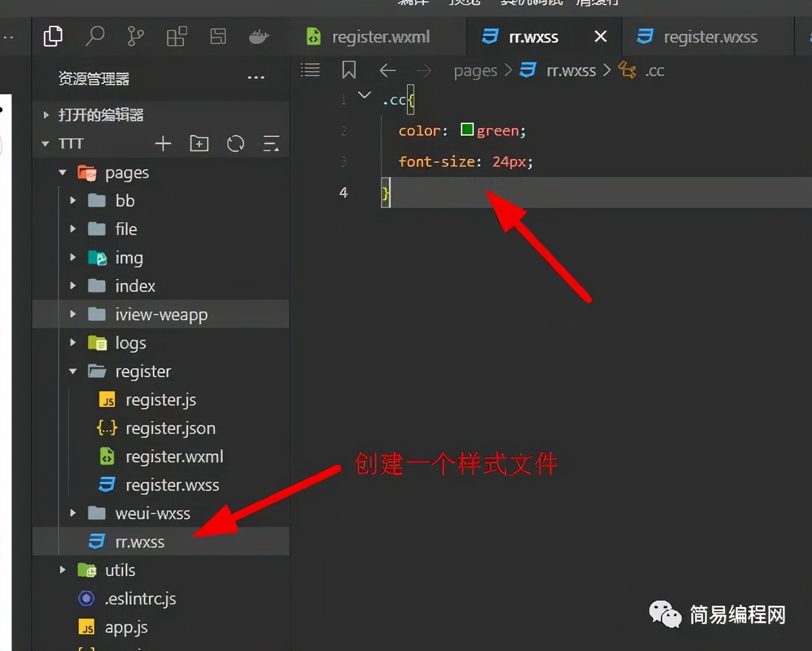Click the New File icon in Explorer
This screenshot has width=812, height=651.
(163, 143)
